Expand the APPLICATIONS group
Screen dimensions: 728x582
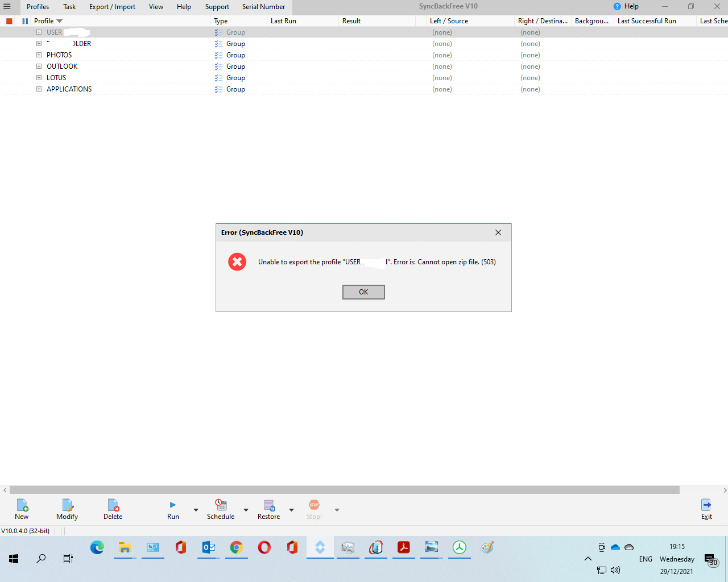coord(39,89)
